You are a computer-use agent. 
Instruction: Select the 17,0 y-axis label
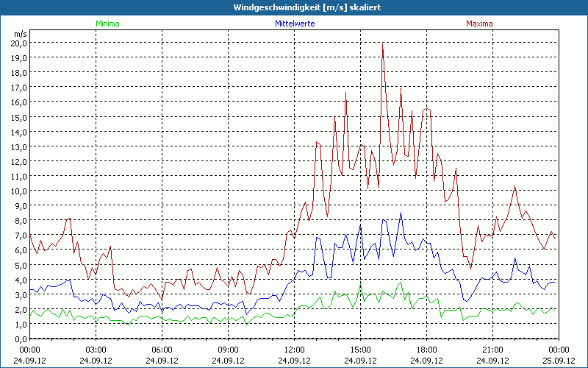tap(18, 88)
